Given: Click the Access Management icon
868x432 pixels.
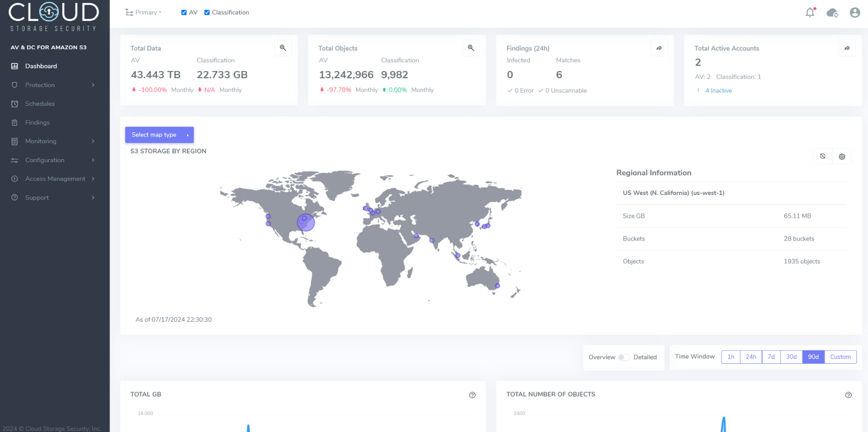Looking at the screenshot, I should coord(14,179).
